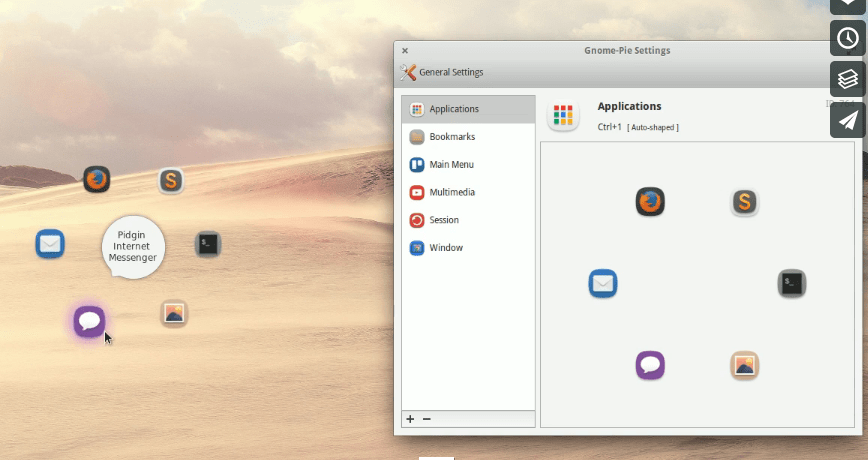Image resolution: width=868 pixels, height=460 pixels.
Task: Select the Session pie
Action: [468, 220]
